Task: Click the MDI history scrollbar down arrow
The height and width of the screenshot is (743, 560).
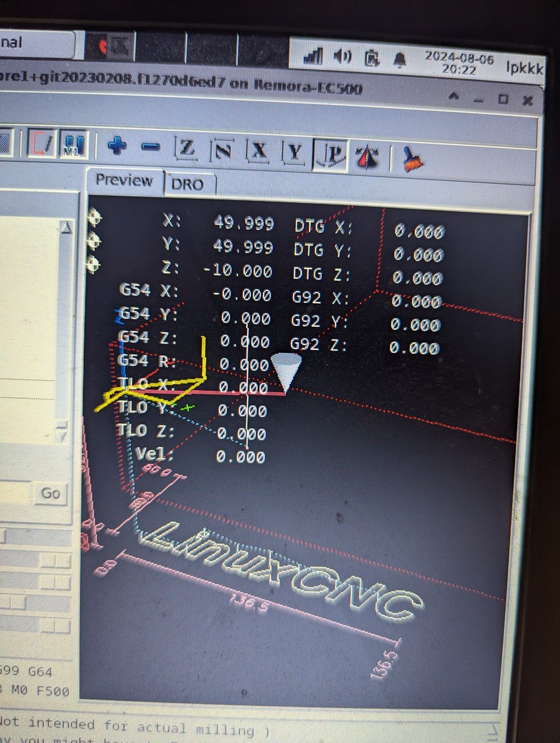Action: (x=62, y=436)
